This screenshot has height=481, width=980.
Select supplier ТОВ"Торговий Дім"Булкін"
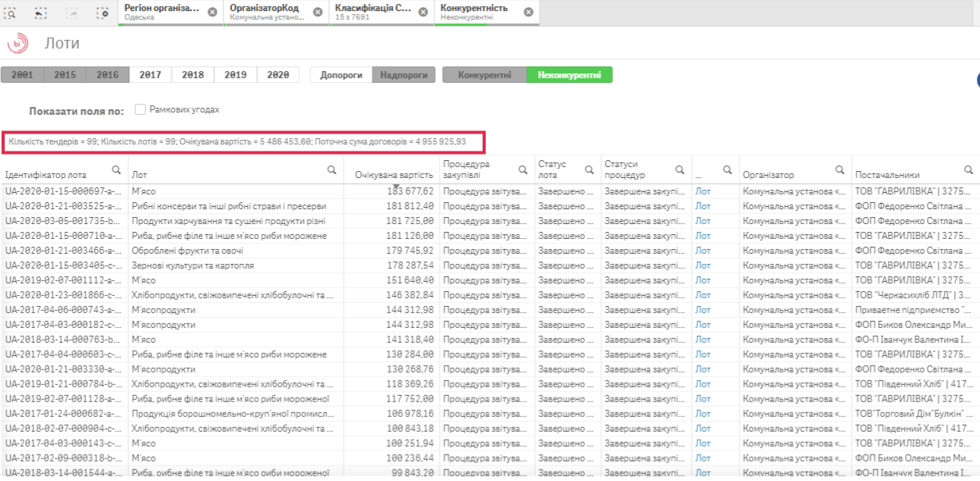[x=914, y=414]
